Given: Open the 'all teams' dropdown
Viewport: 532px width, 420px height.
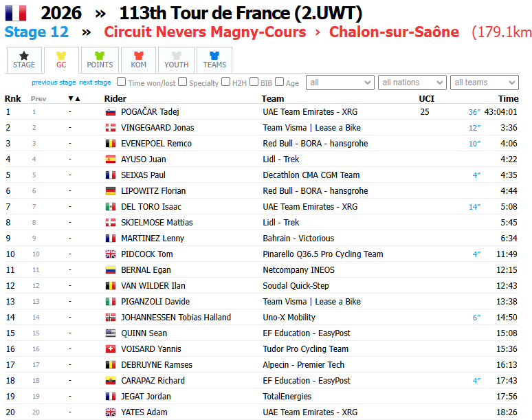Looking at the screenshot, I should (485, 82).
